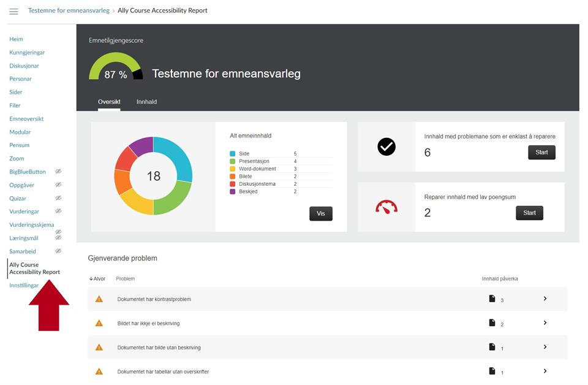
Task: Click warning icon beside 'Dokumentet har tabellar utan overskrifter'
Action: tap(99, 372)
